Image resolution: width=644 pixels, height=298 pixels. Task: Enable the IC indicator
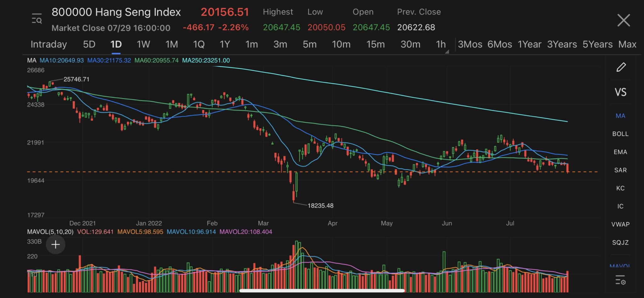tap(620, 206)
